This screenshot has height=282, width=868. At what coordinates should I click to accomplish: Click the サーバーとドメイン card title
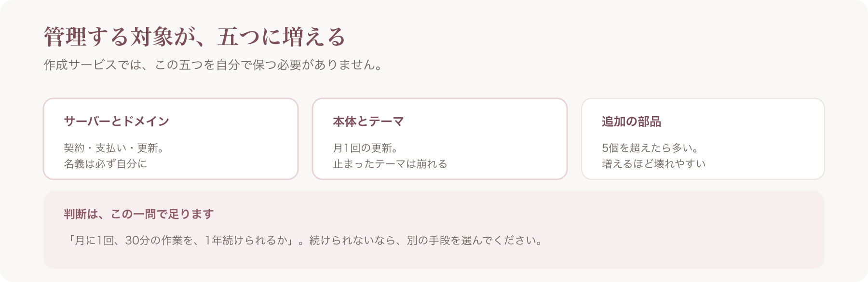(x=117, y=121)
